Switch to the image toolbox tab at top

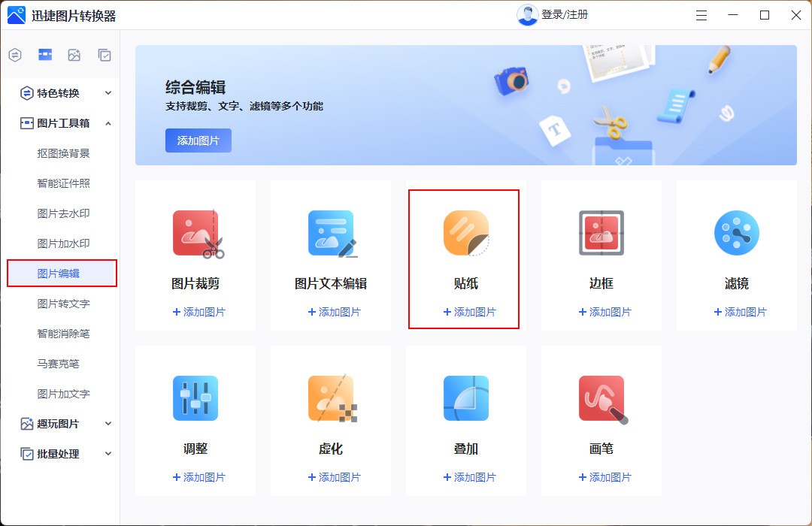(x=44, y=54)
